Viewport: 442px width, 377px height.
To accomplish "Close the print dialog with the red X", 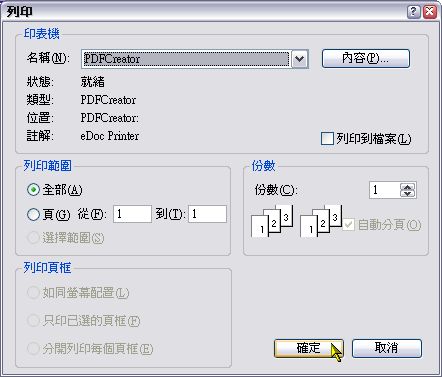I will coord(430,12).
